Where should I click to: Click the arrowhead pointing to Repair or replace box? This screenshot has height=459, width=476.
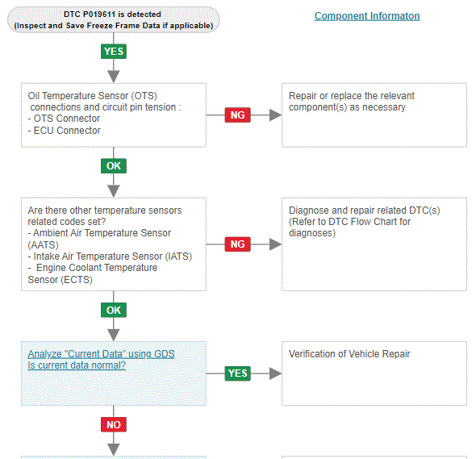click(275, 115)
